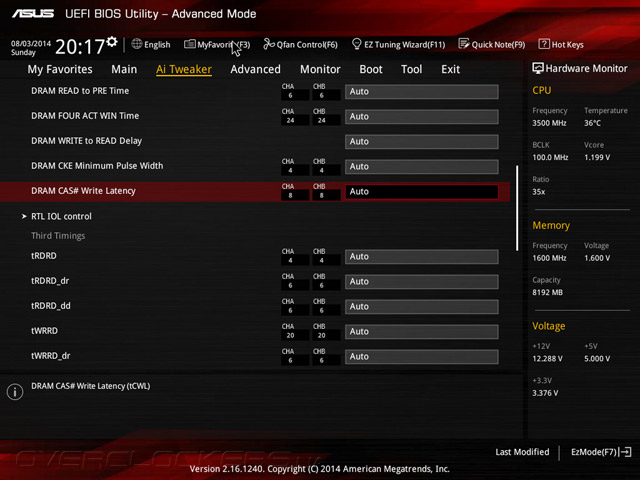Select the DRAM CKE Minimum Pulse Width label
The image size is (640, 480).
(x=97, y=166)
